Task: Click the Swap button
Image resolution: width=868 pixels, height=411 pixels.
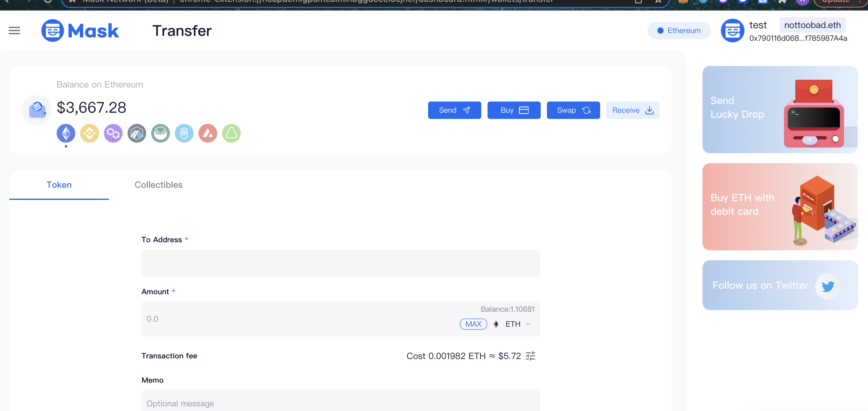Action: pos(573,110)
